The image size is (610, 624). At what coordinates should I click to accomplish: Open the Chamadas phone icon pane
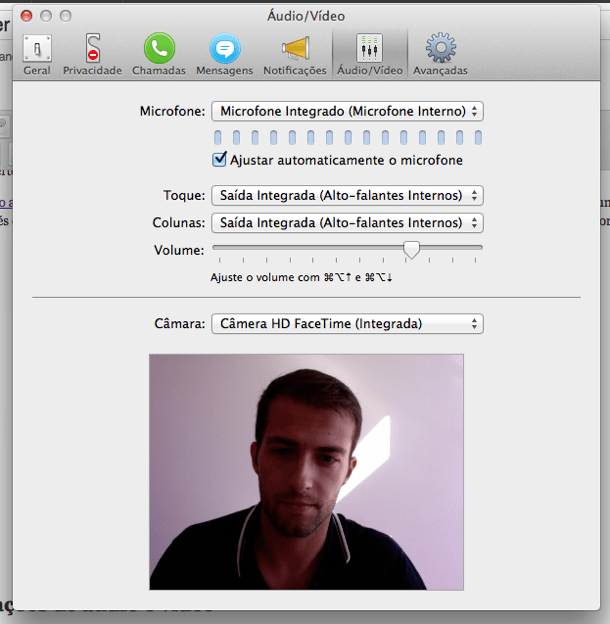159,55
